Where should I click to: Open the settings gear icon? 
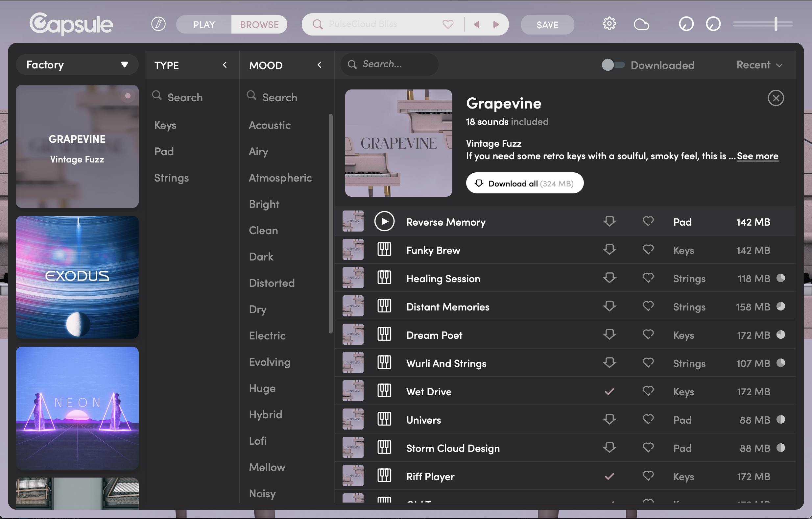coord(609,24)
